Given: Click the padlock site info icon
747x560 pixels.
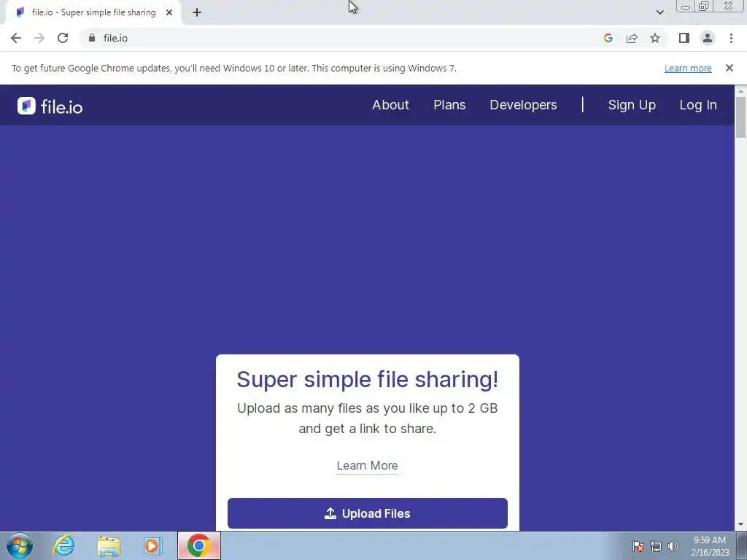Looking at the screenshot, I should pyautogui.click(x=92, y=38).
